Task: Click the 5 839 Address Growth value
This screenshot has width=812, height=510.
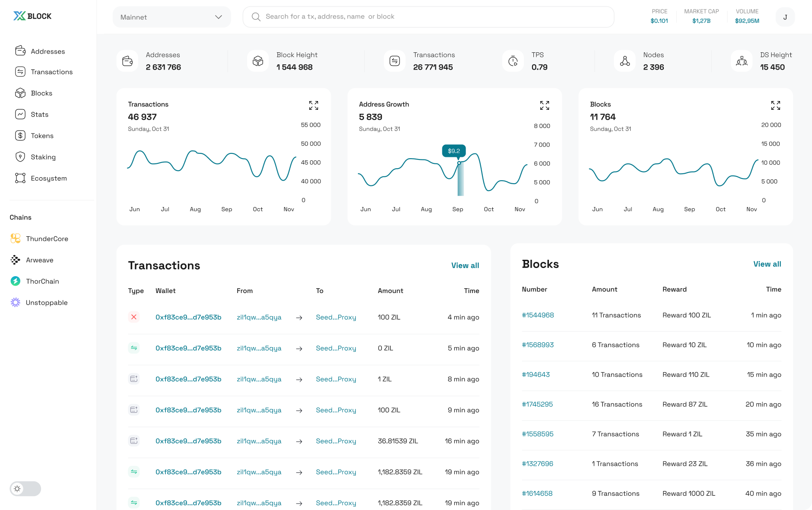Action: point(371,117)
